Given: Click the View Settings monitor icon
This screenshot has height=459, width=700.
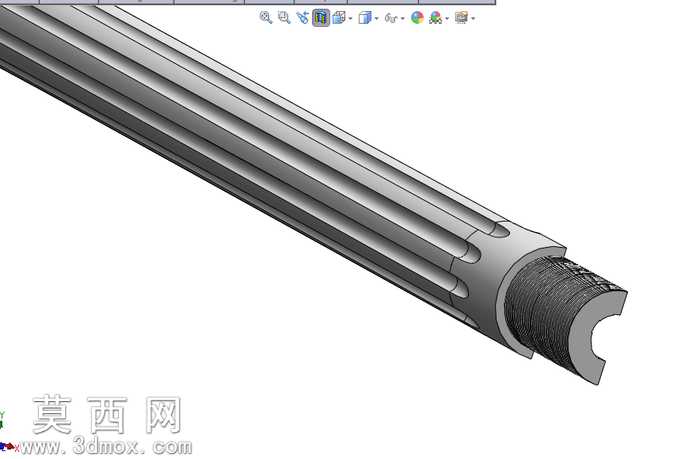Looking at the screenshot, I should (461, 18).
